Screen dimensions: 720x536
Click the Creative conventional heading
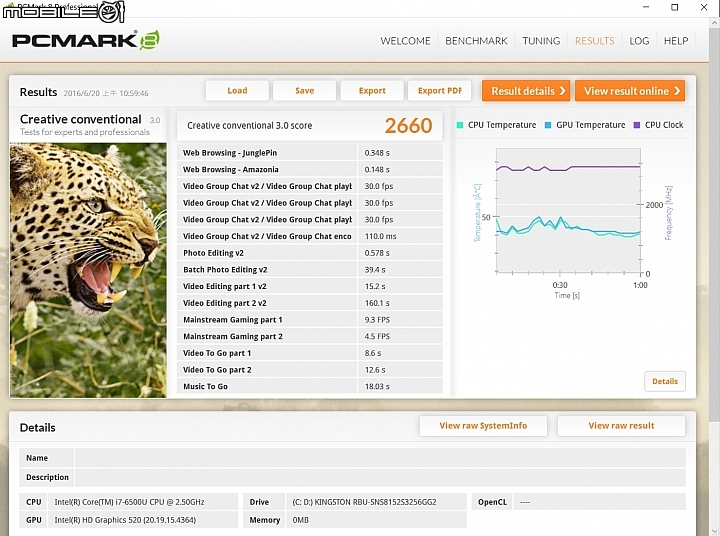point(80,119)
